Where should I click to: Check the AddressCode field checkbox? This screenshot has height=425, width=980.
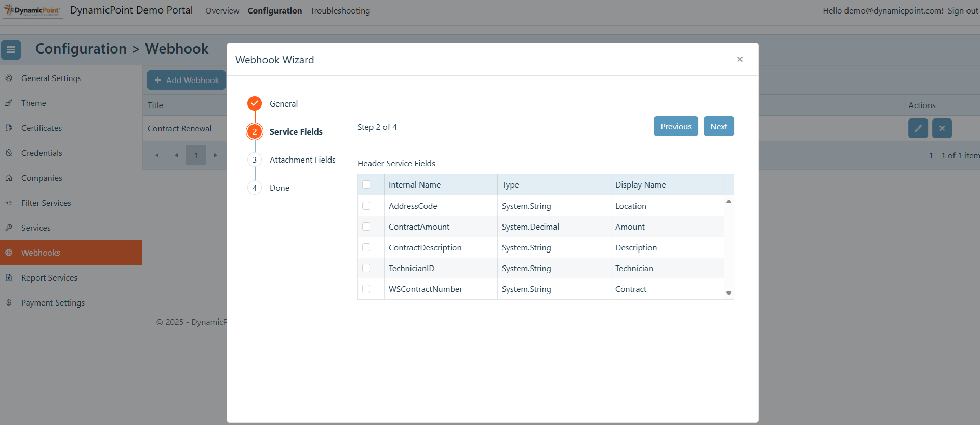pos(366,206)
